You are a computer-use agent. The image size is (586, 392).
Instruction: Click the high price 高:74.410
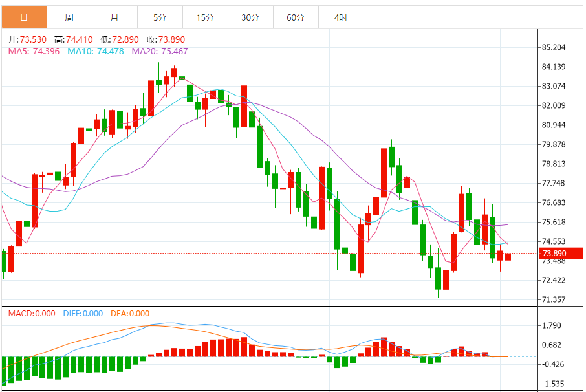pyautogui.click(x=74, y=39)
